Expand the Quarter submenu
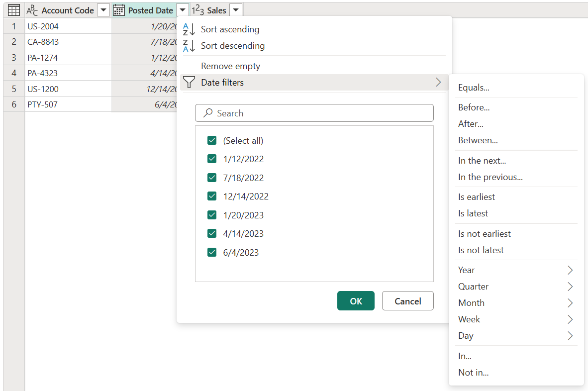 570,287
